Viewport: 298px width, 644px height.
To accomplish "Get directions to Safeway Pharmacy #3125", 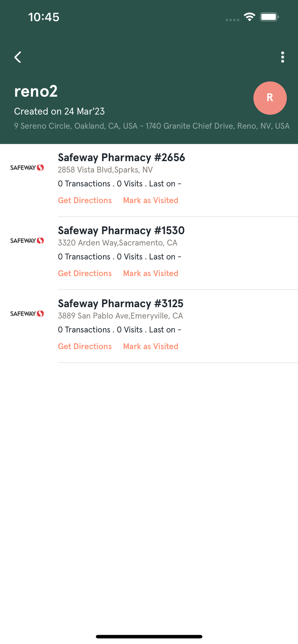I will click(85, 346).
